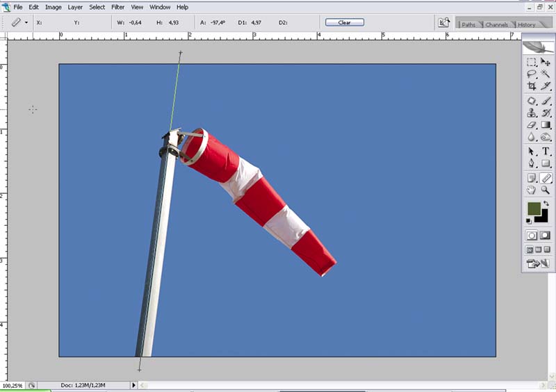Select the Zoom magnifier tool
Image resolution: width=556 pixels, height=392 pixels.
[546, 190]
